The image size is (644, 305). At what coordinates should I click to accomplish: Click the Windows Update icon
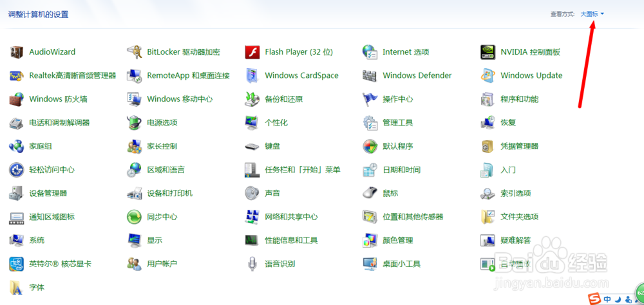point(488,75)
